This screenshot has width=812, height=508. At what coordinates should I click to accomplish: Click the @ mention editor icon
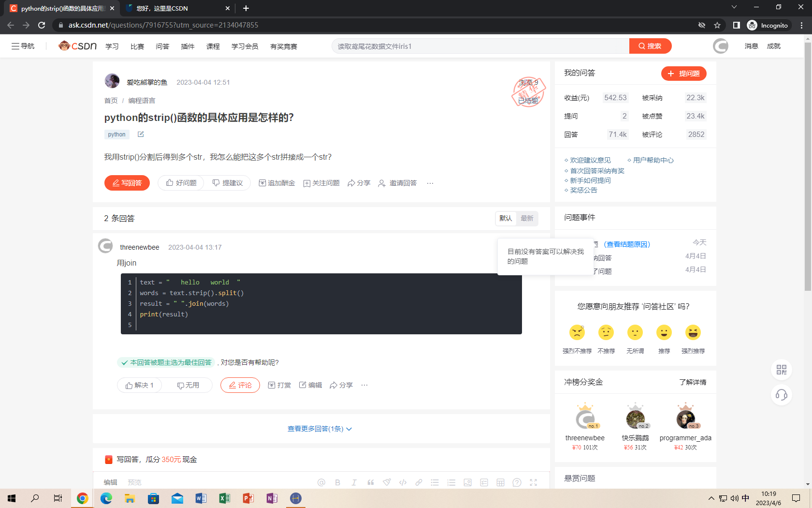pos(321,482)
